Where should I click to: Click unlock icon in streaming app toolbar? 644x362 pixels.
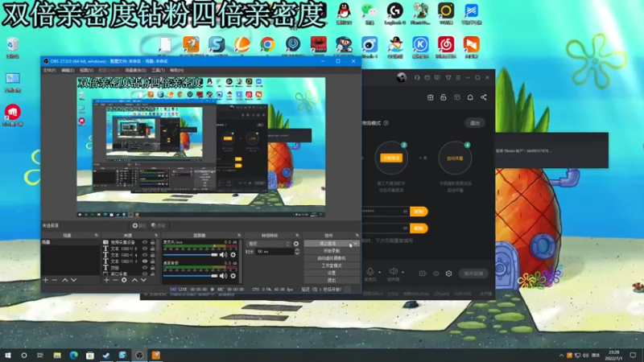444,97
